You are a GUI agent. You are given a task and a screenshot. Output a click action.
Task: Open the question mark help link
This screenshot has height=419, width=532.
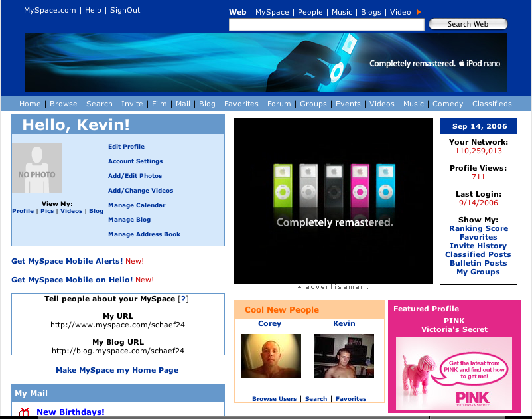[x=183, y=299]
